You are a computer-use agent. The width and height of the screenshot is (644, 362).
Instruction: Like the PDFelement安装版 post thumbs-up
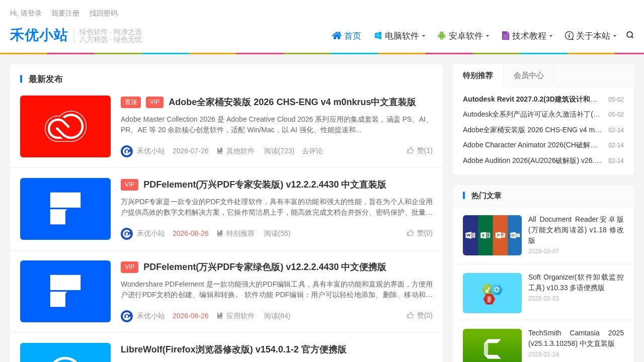tap(420, 233)
